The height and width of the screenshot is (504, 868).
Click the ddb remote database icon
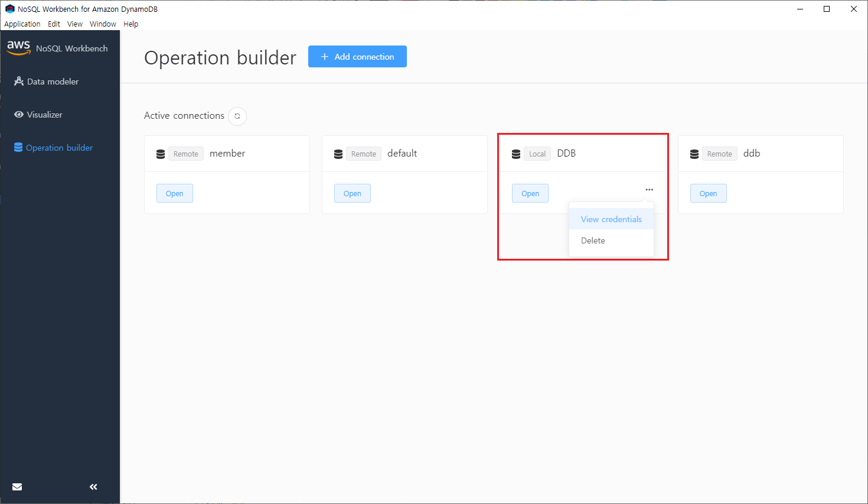pyautogui.click(x=694, y=154)
